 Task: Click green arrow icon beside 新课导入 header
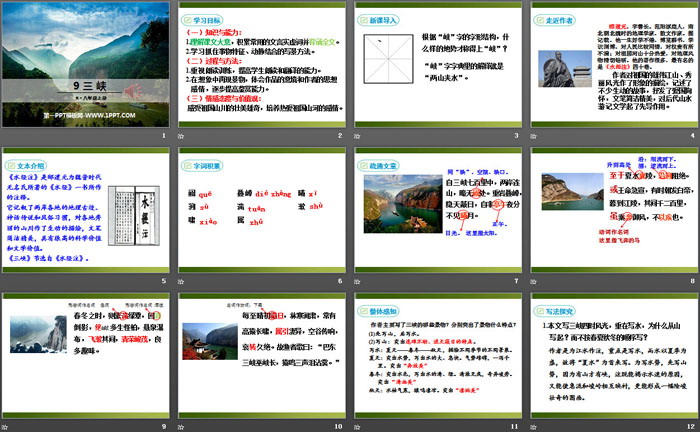362,19
